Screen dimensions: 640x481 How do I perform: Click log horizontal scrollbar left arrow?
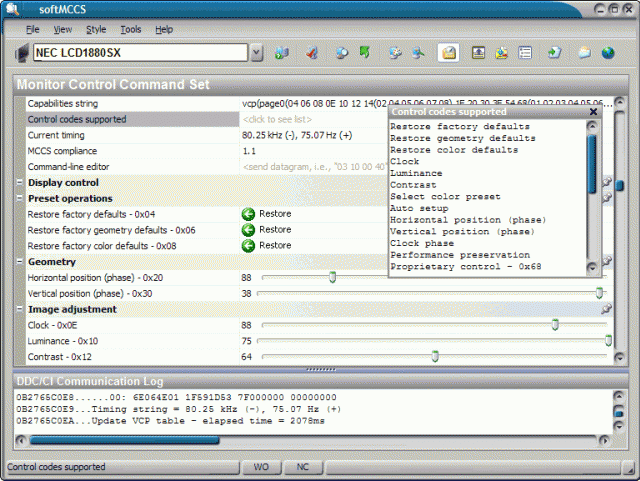21,440
